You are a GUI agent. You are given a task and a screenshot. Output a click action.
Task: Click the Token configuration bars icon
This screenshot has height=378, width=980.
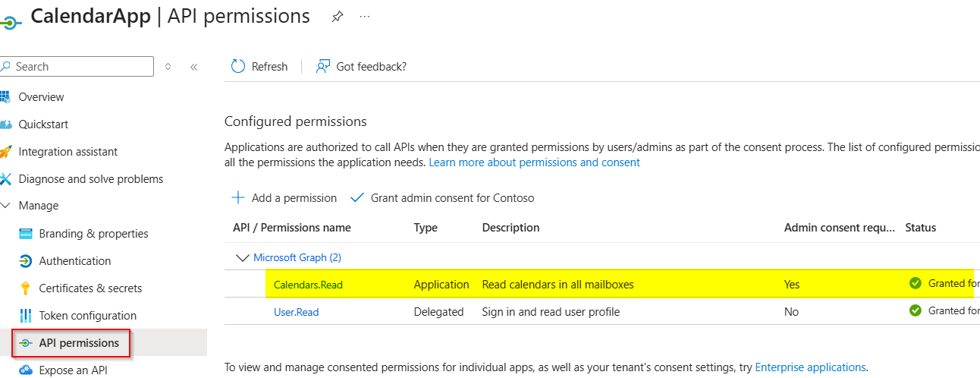tap(26, 316)
